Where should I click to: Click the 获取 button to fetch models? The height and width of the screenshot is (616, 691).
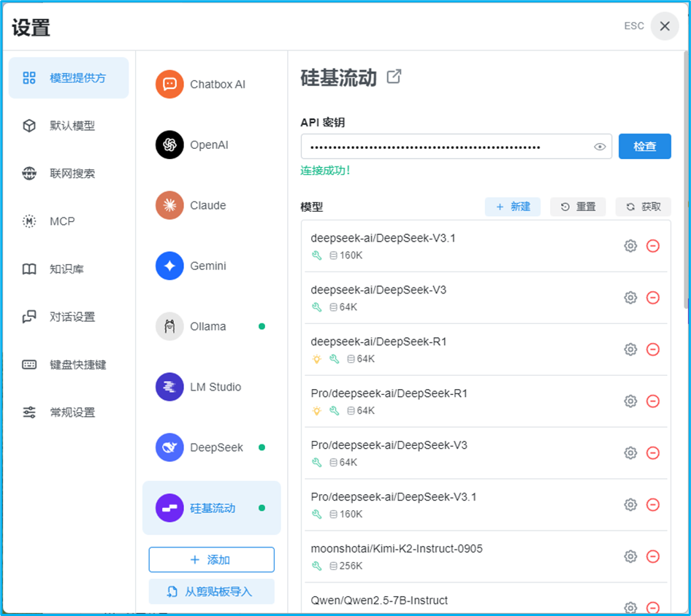click(643, 207)
